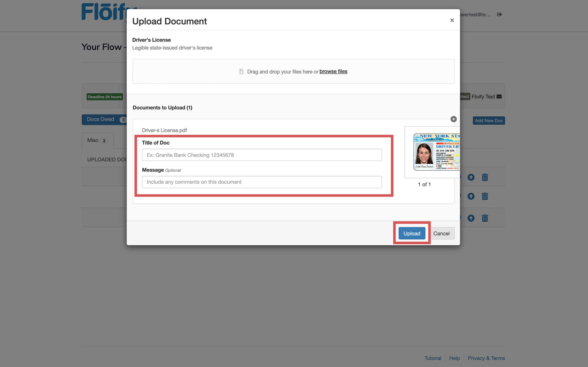588x367 pixels.
Task: Open Privacy & Terms link
Action: (486, 358)
